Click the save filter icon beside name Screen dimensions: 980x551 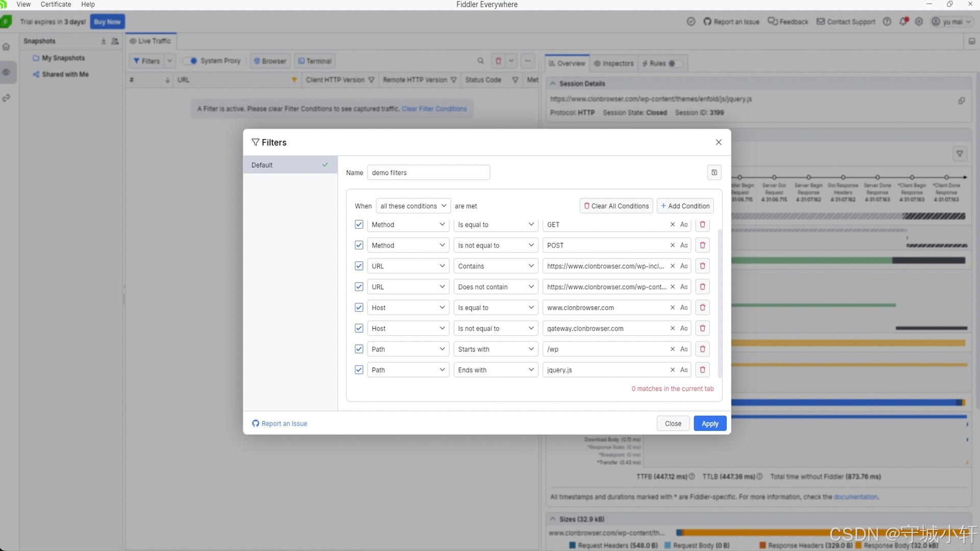[714, 172]
